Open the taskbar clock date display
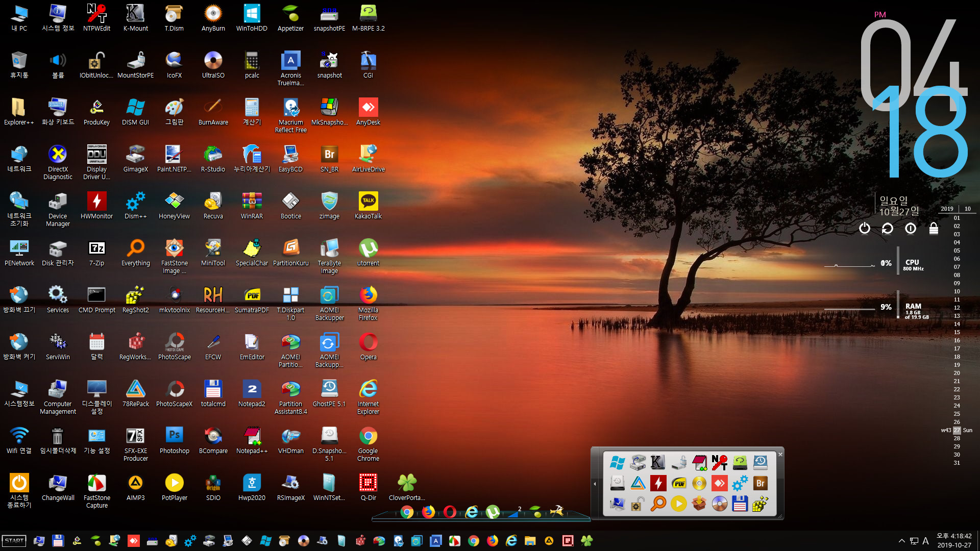980x551 pixels. (954, 540)
